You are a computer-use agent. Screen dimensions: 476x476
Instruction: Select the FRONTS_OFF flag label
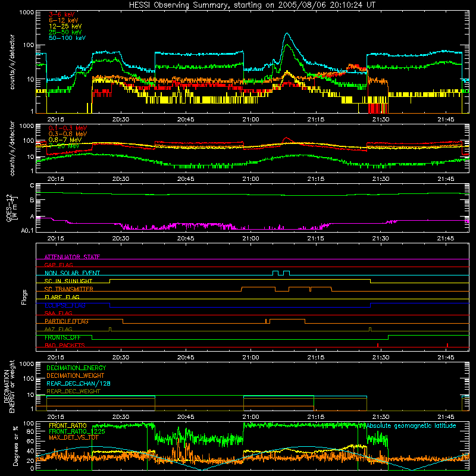click(x=62, y=337)
